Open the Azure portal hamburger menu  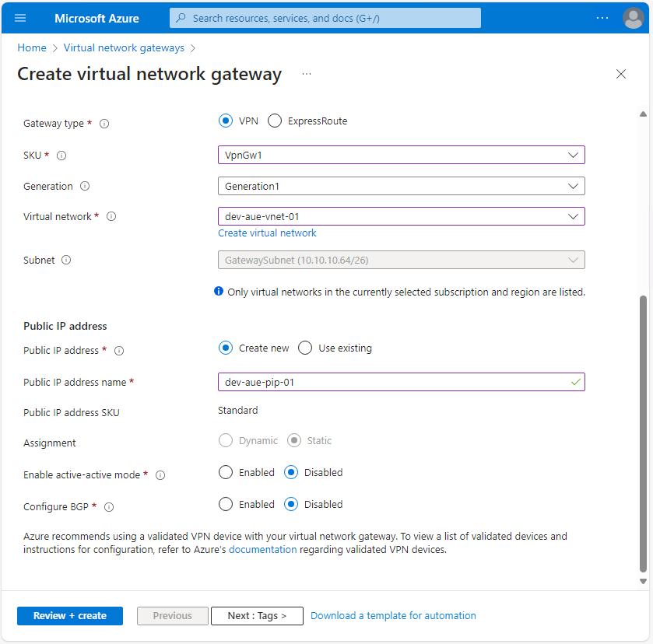[20, 17]
